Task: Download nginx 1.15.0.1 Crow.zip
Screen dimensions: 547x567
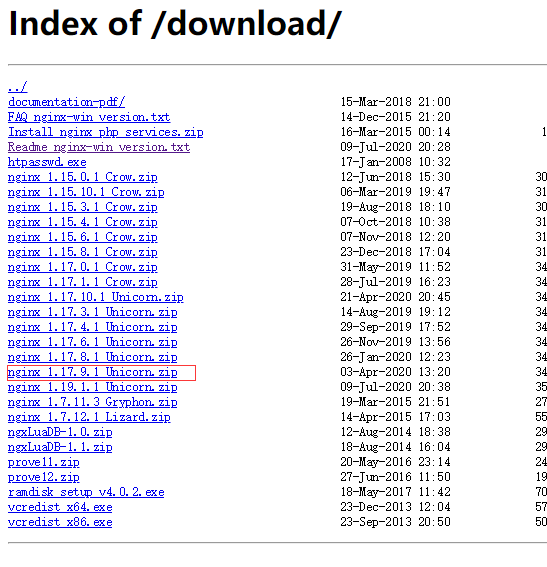Action: 83,177
